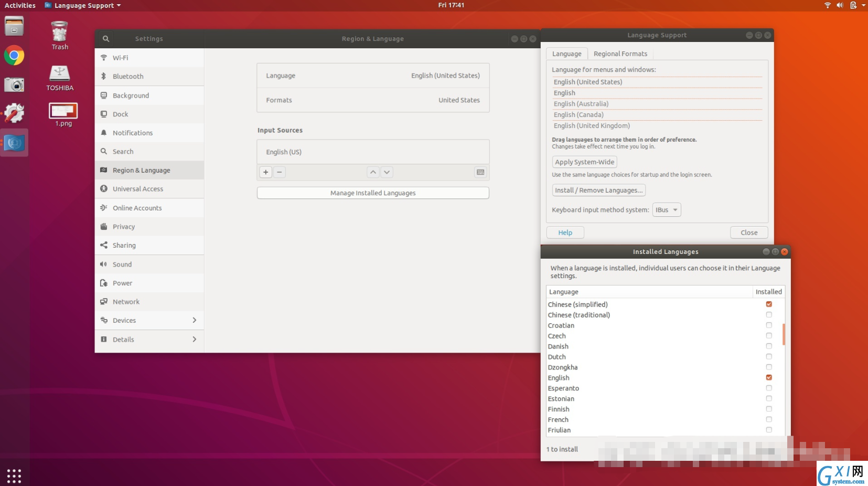Open Background settings panel

coord(149,96)
